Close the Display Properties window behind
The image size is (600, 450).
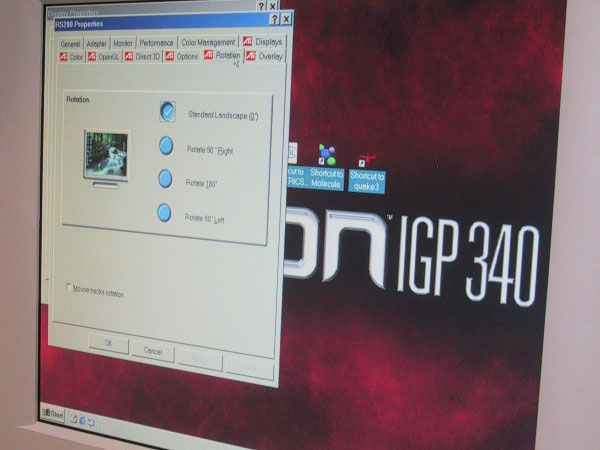pos(272,6)
